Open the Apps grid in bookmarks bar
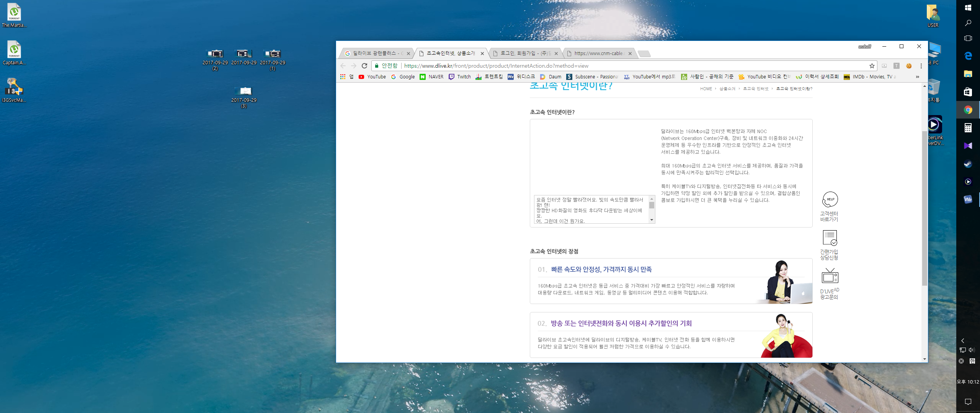Viewport: 980px width, 413px height. 343,77
